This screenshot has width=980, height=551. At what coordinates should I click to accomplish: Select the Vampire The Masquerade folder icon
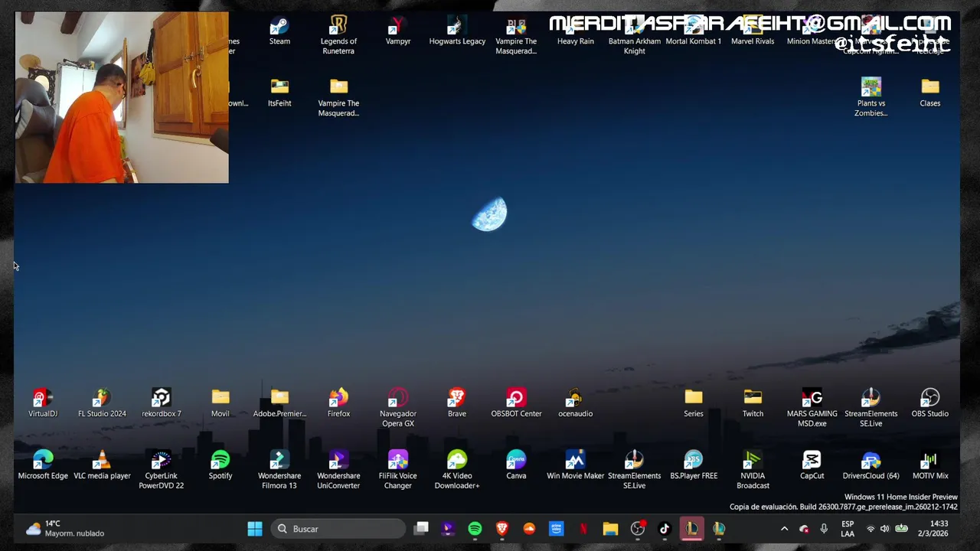(338, 97)
